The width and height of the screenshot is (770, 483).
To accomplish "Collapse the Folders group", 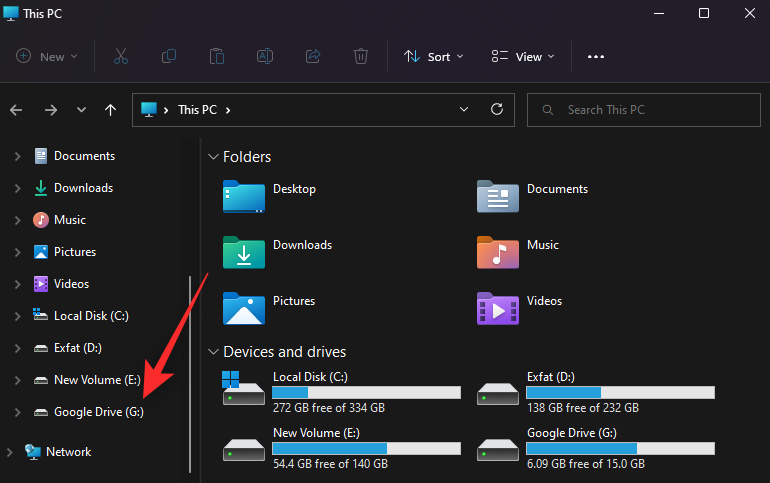I will pos(213,157).
